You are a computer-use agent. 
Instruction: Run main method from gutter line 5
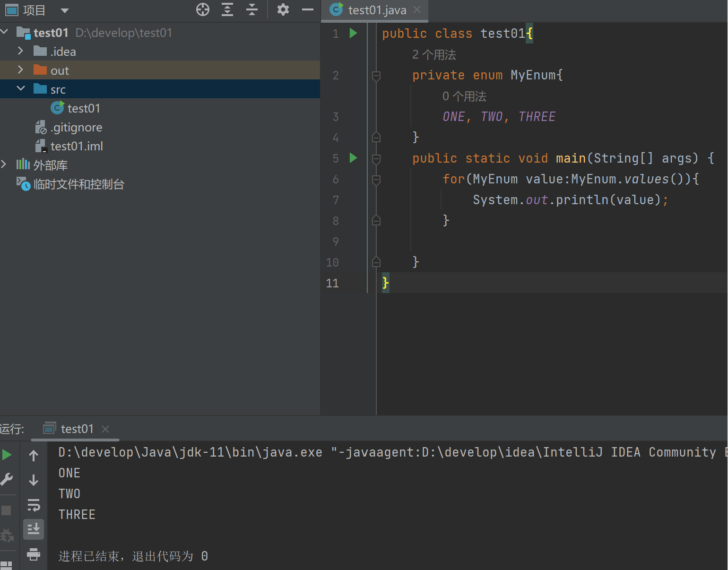353,158
